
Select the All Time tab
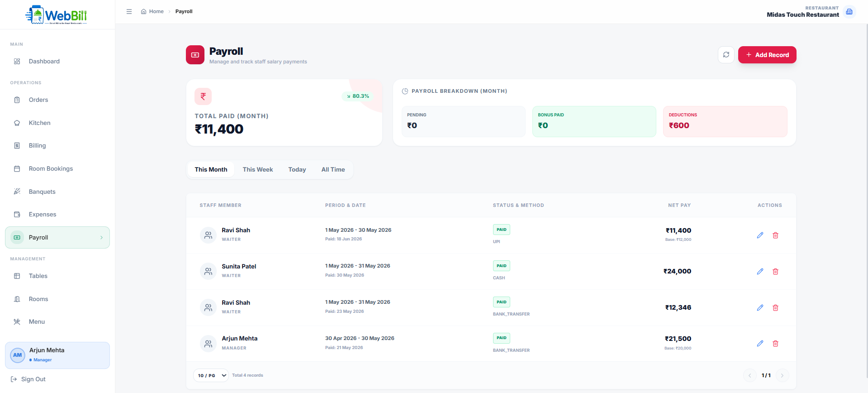click(333, 169)
